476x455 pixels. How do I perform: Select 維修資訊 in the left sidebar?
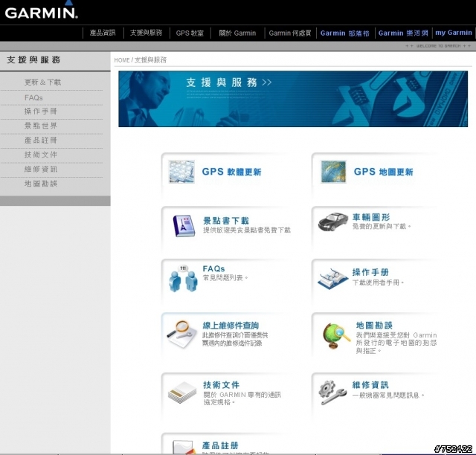41,169
